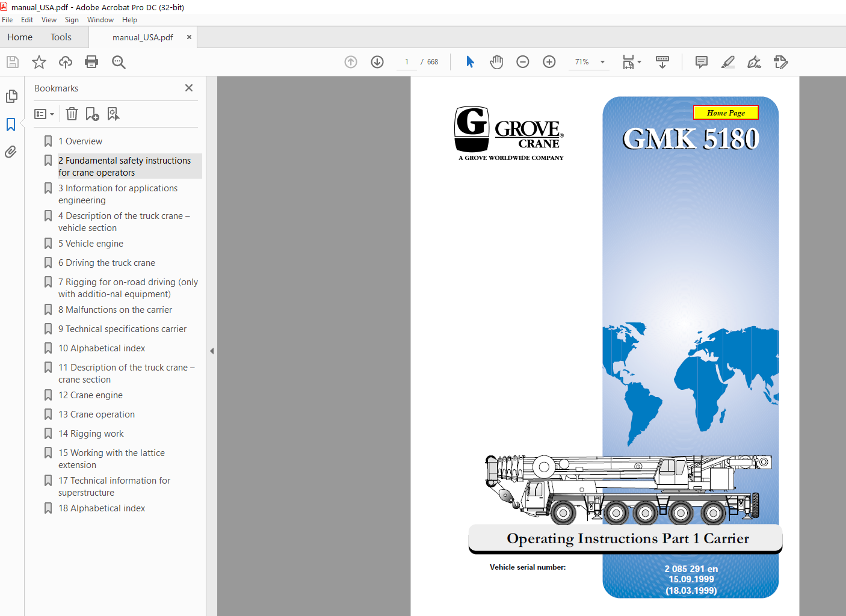Zoom in with plus button
The width and height of the screenshot is (846, 616).
click(549, 62)
